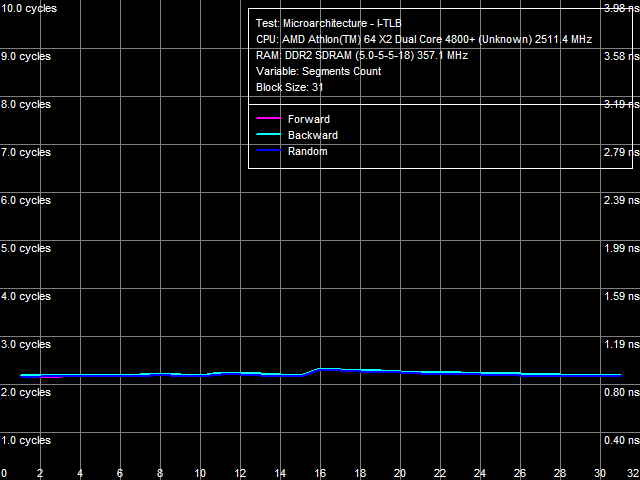This screenshot has width=640, height=480.
Task: Click the Block Size: 31 line
Action: tap(289, 87)
